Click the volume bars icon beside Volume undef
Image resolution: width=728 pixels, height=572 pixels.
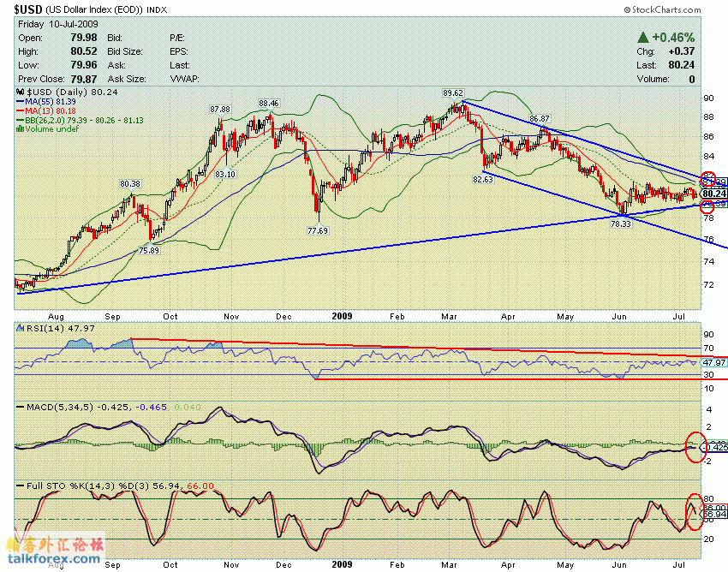21,129
